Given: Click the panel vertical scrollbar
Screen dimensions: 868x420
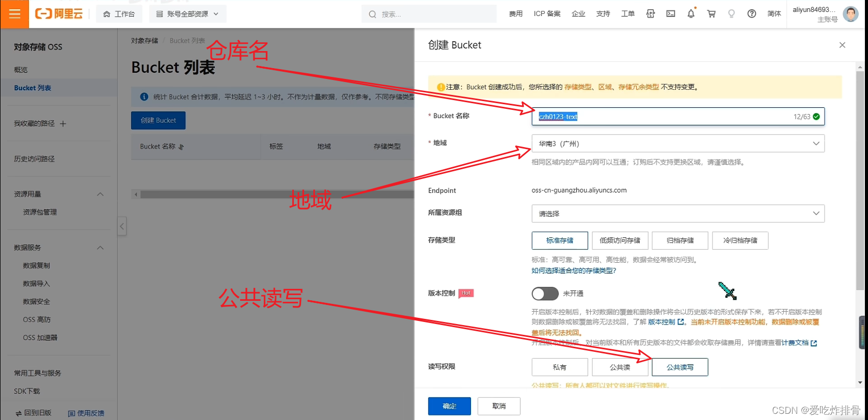Looking at the screenshot, I should (x=860, y=181).
